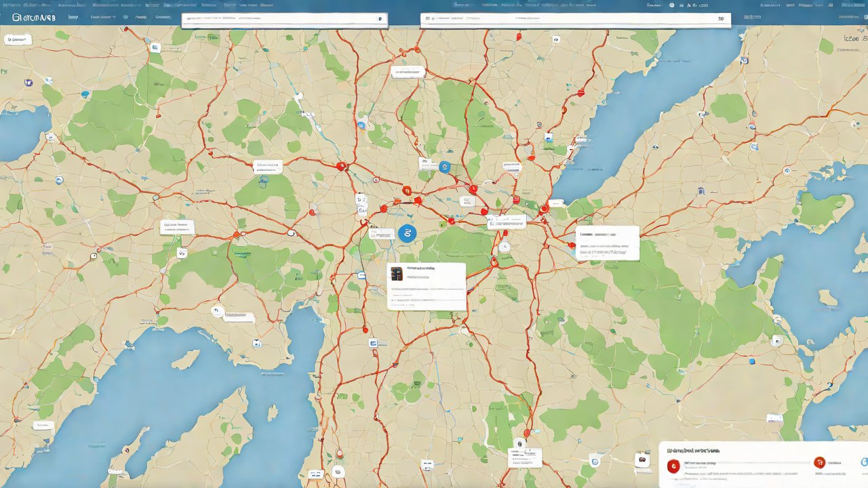868x488 pixels.
Task: Click the red circle icon in bottom panel
Action: click(x=673, y=465)
